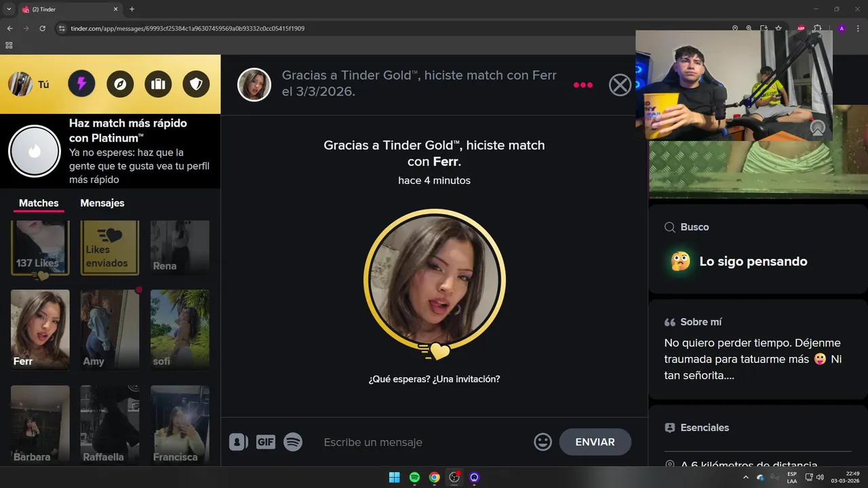Image resolution: width=868 pixels, height=488 pixels.
Task: Open the tab search dropdown arrow
Action: tap(9, 9)
